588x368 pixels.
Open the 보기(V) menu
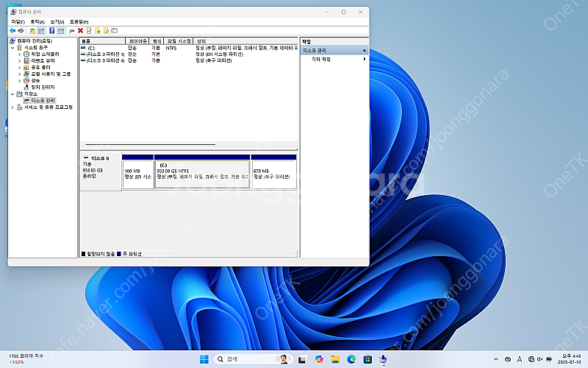tap(57, 22)
